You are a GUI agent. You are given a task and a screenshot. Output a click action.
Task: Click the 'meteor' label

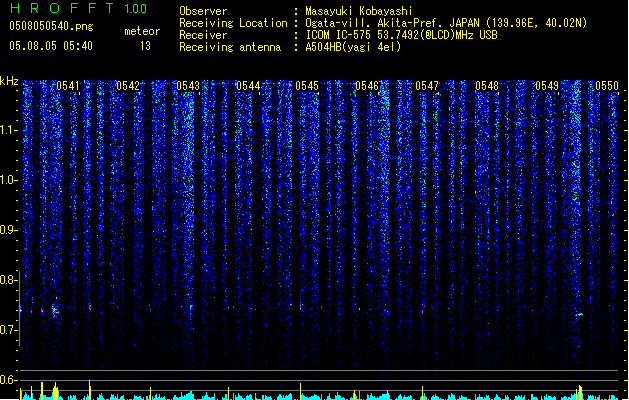click(x=142, y=31)
